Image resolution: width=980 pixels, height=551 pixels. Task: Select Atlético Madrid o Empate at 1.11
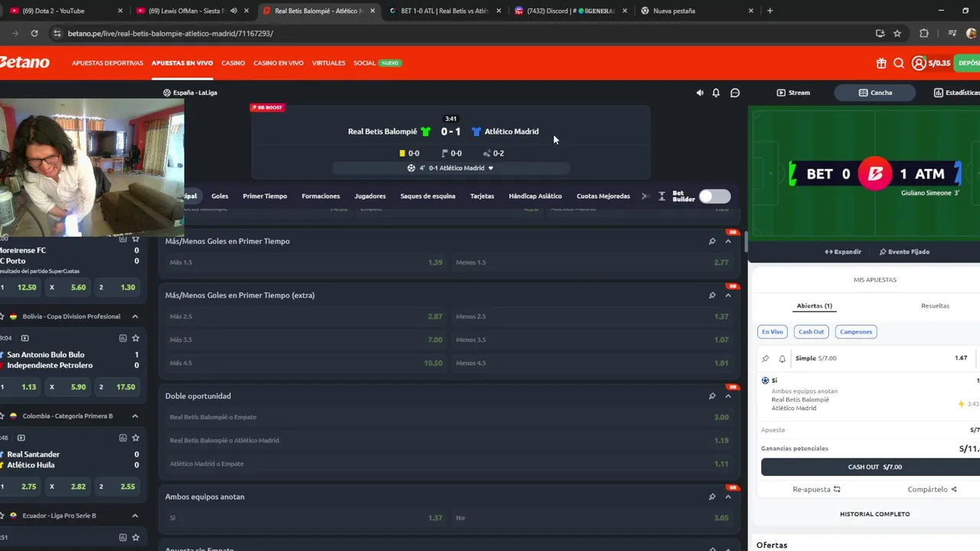449,464
